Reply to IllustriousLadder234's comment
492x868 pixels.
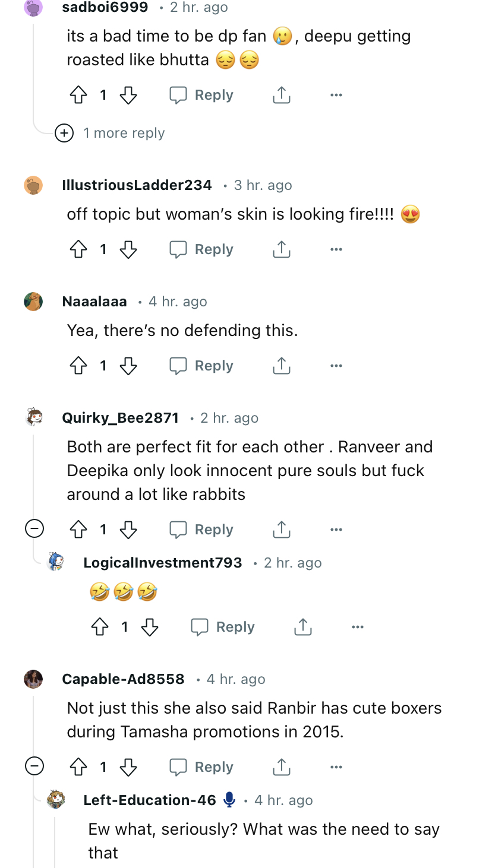201,249
